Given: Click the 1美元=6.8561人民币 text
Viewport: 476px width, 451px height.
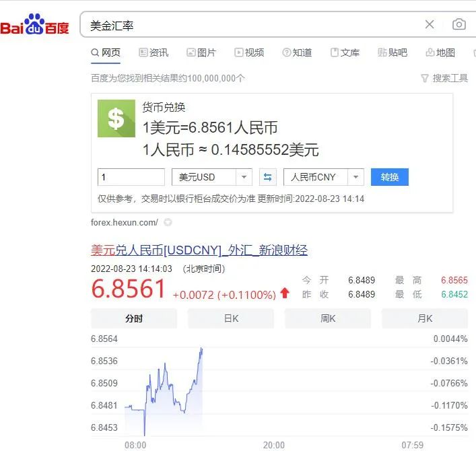Looking at the screenshot, I should pos(210,127).
